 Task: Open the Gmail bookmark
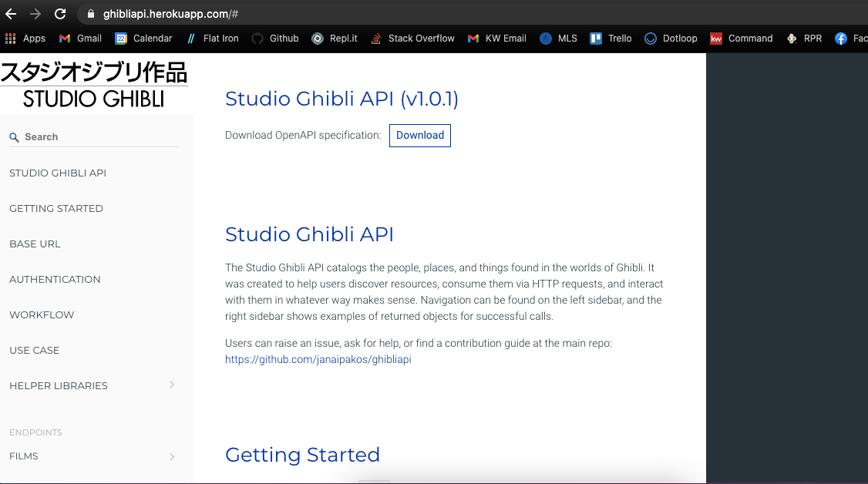[x=80, y=39]
